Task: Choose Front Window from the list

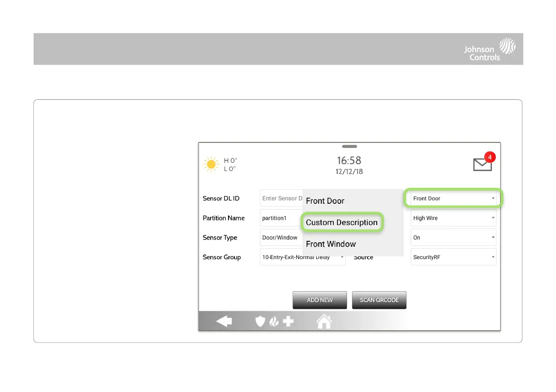Action: [331, 244]
